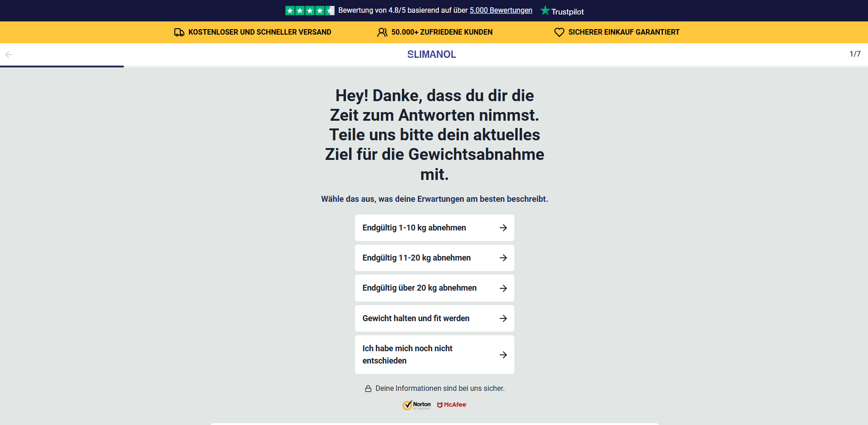868x425 pixels.
Task: Click the back arrow icon
Action: 9,55
